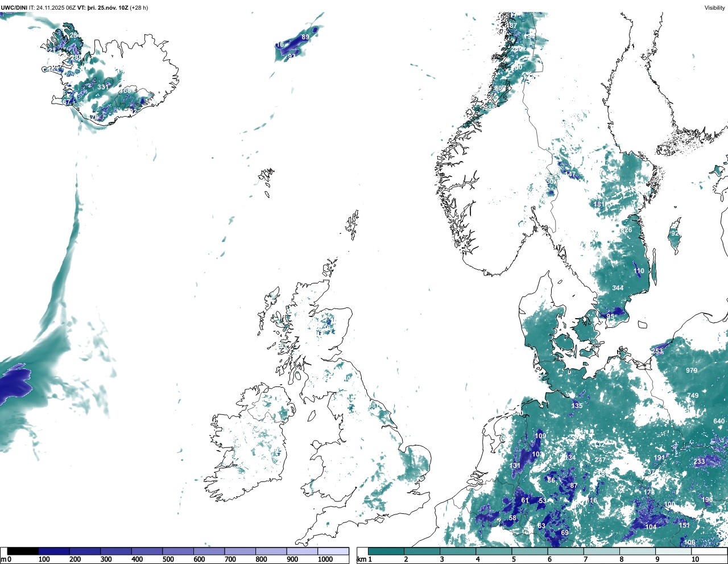The width and height of the screenshot is (728, 564).
Task: Click the 900–1000 m pale lavender swatch
Action: tap(302, 551)
